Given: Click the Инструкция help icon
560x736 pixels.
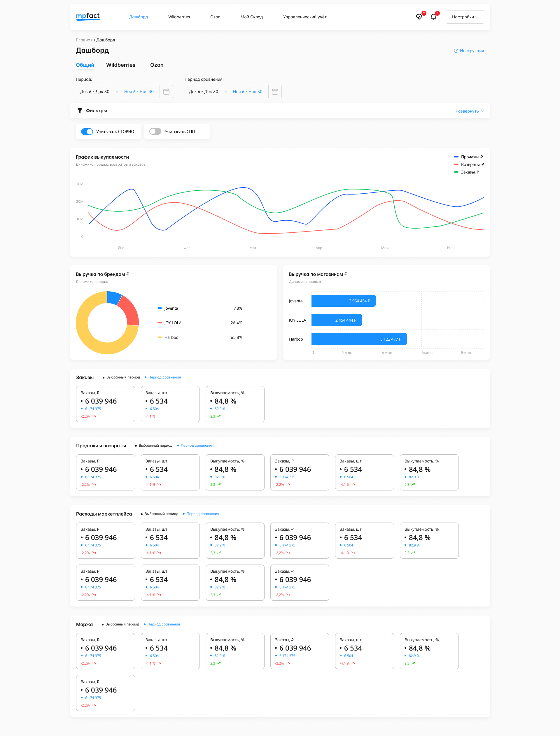Looking at the screenshot, I should (x=456, y=51).
